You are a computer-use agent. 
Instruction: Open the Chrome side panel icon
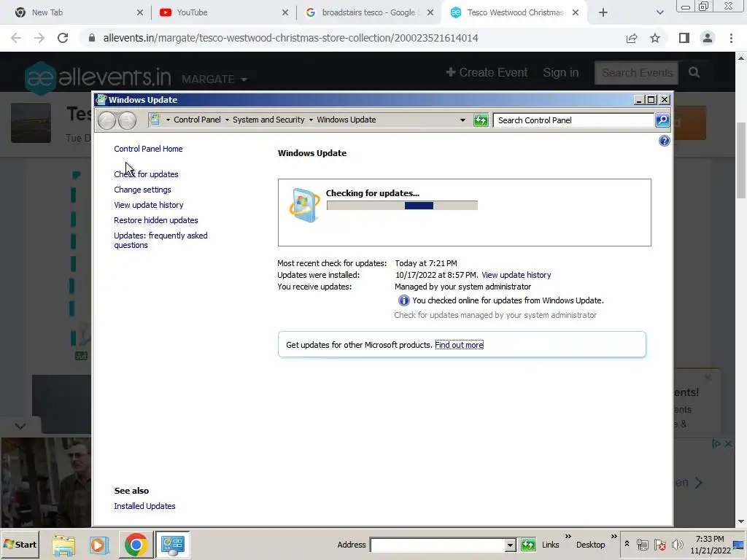(684, 38)
